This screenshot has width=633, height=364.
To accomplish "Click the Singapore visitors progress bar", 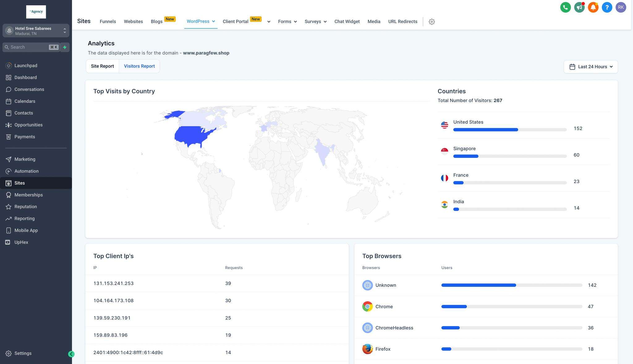I will click(510, 156).
